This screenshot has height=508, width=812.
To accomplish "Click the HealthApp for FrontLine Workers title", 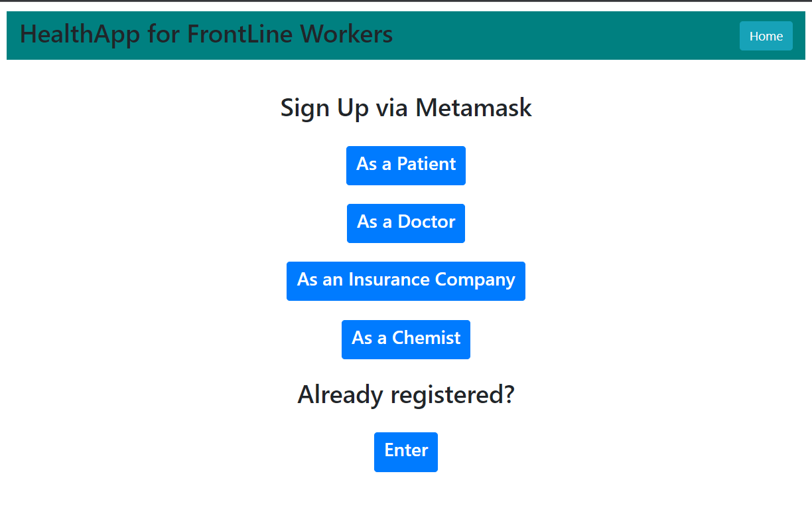I will pos(206,35).
